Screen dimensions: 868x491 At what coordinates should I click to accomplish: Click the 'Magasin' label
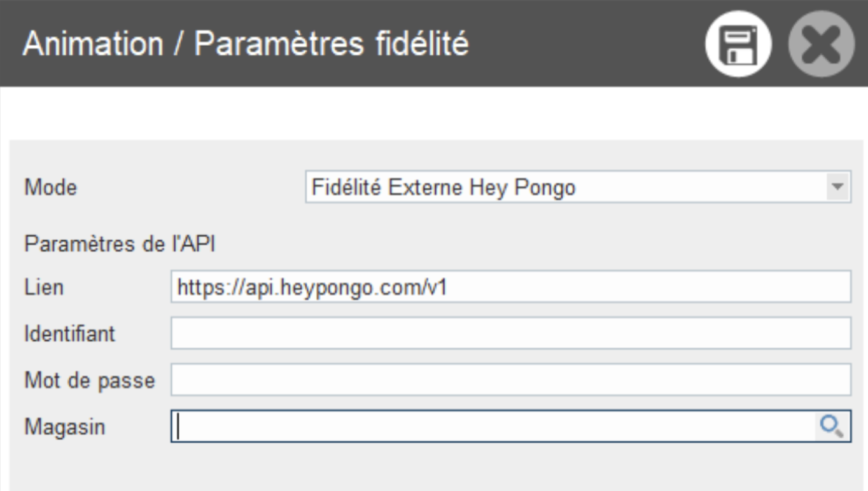coord(64,427)
